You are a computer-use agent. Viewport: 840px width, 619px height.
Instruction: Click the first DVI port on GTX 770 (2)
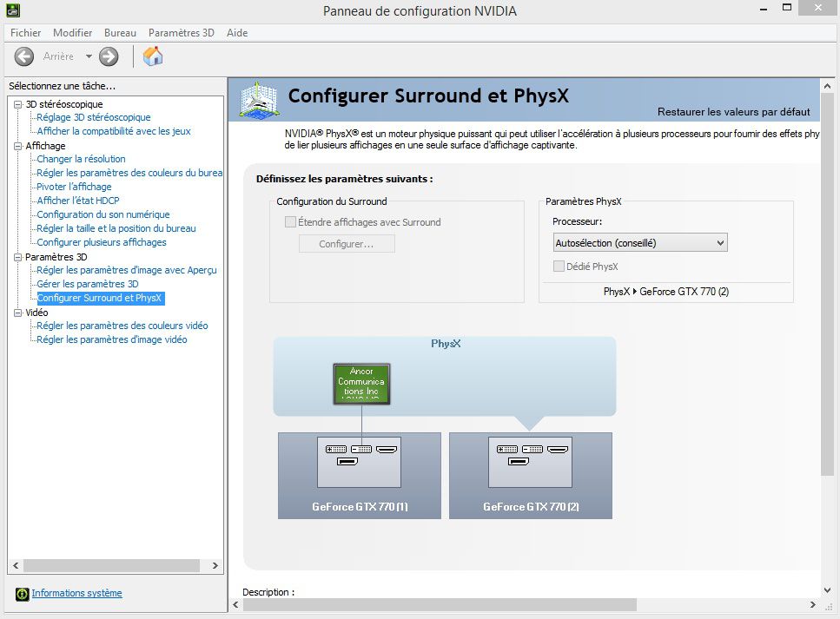point(507,449)
